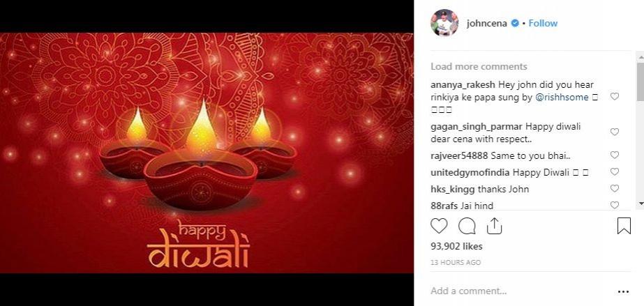Like ananya_rakesh's comment
The width and height of the screenshot is (644, 306).
tap(615, 97)
